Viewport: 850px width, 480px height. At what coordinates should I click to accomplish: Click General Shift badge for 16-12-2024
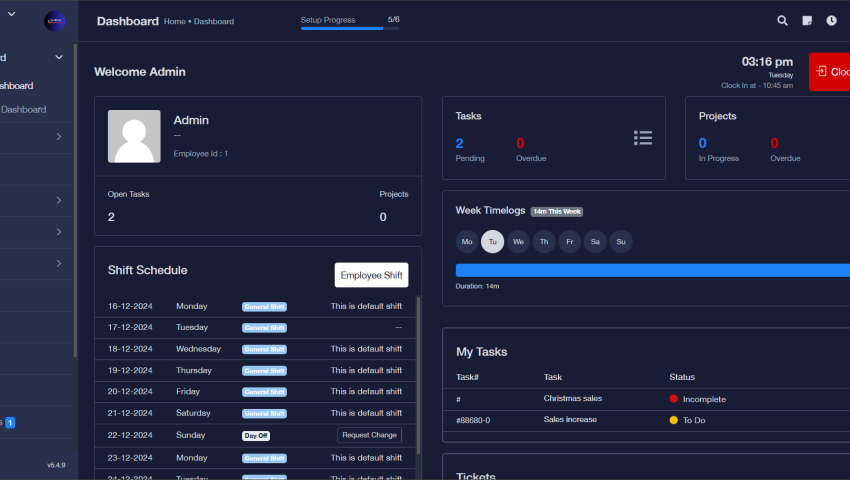click(265, 307)
